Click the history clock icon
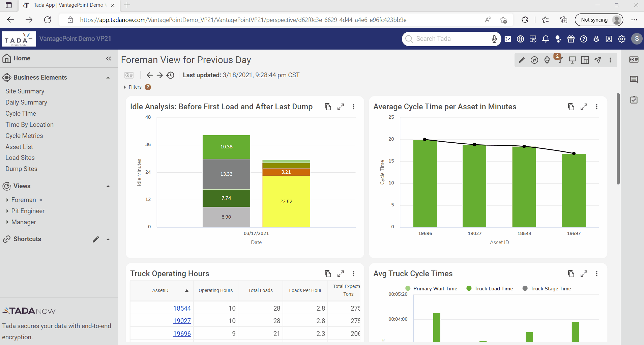The image size is (644, 345). [x=171, y=75]
